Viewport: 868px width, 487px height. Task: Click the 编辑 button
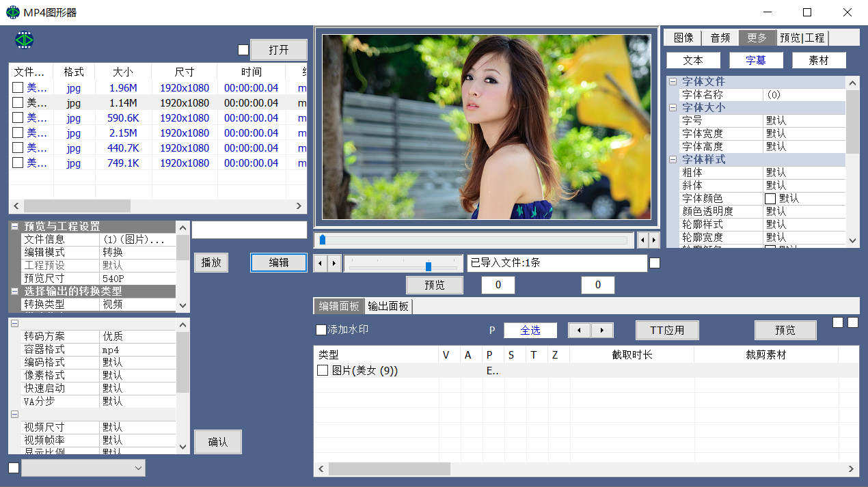(279, 262)
